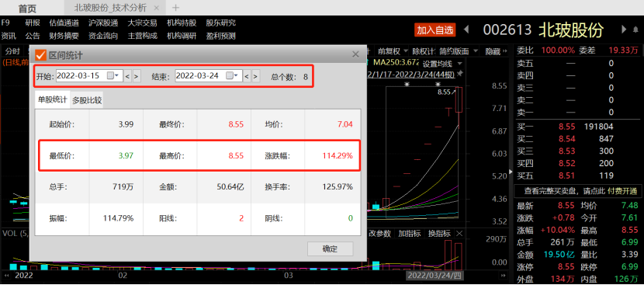Click the second star marker above the chart
This screenshot has height=285, width=644.
click(438, 85)
